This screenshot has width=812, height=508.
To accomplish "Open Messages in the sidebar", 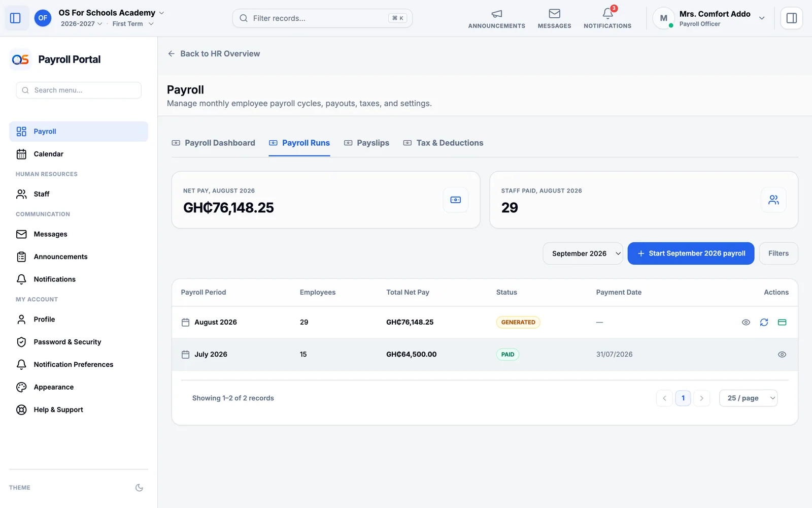I will point(79,234).
